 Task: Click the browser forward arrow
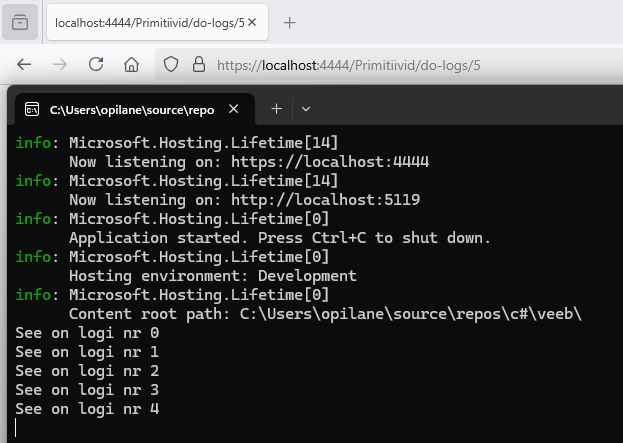pos(60,64)
